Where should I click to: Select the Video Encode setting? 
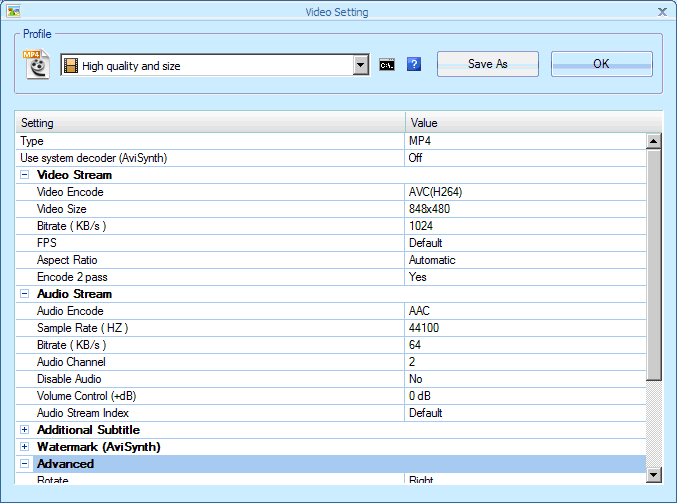click(x=70, y=192)
